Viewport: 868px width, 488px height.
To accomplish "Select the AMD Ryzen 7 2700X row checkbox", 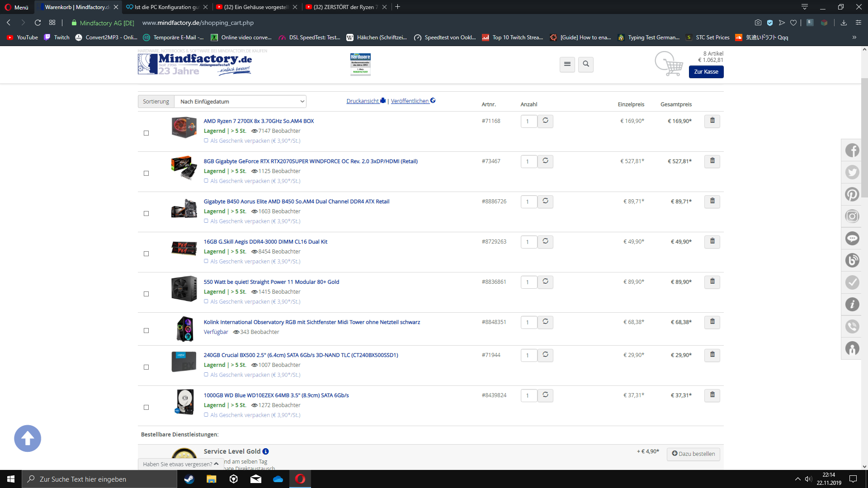I will coord(146,133).
